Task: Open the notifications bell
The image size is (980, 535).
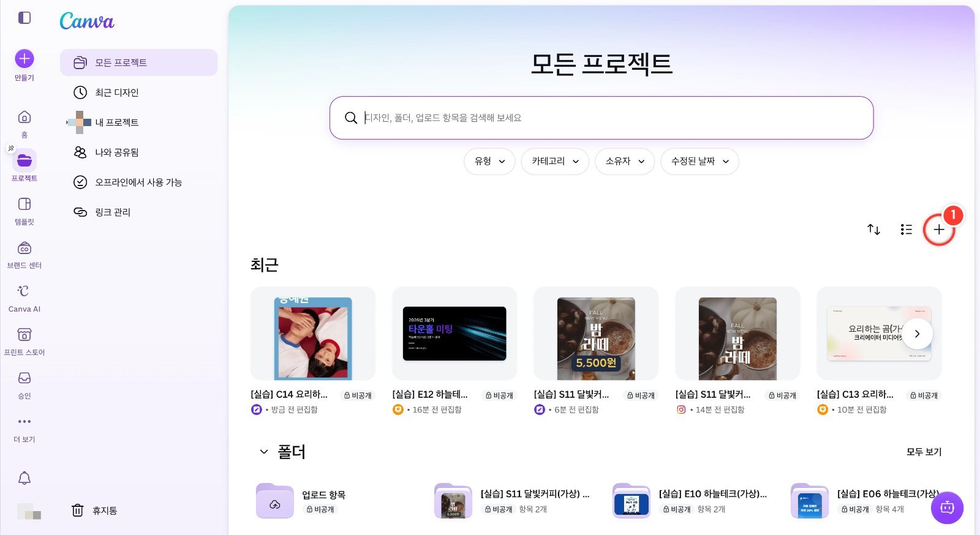Action: [x=24, y=478]
